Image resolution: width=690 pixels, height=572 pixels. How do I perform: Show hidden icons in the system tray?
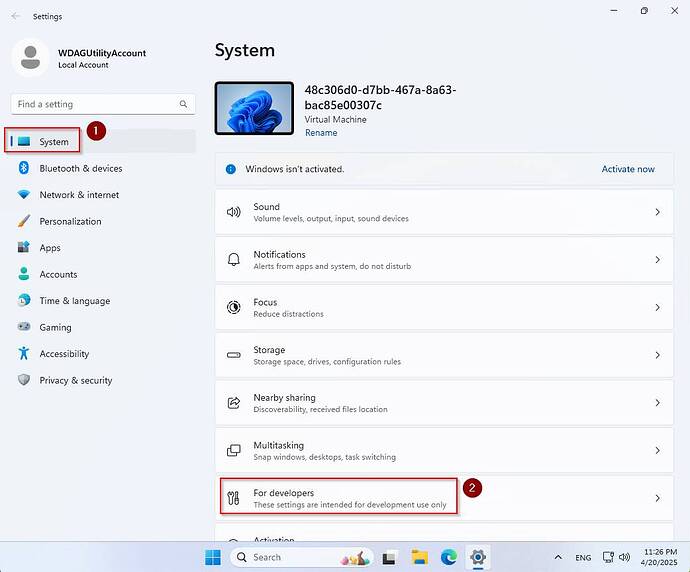(x=558, y=557)
